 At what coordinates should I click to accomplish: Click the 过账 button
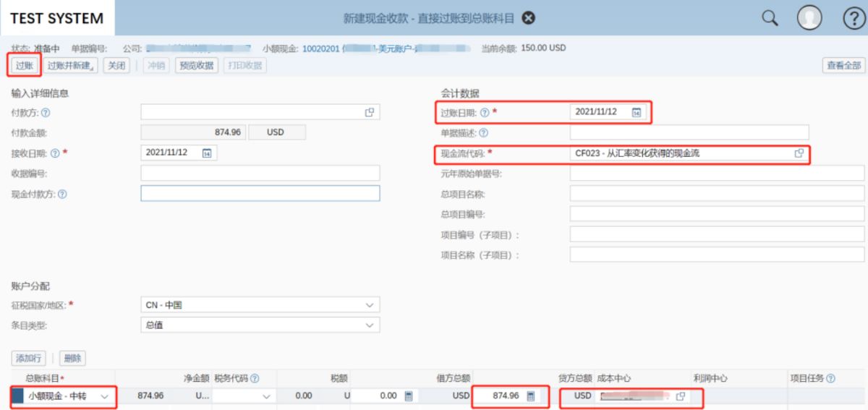pos(24,66)
